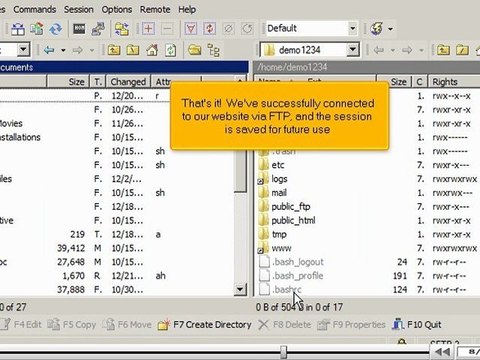The image size is (480, 360).
Task: Select the logs folder link
Action: (273, 179)
